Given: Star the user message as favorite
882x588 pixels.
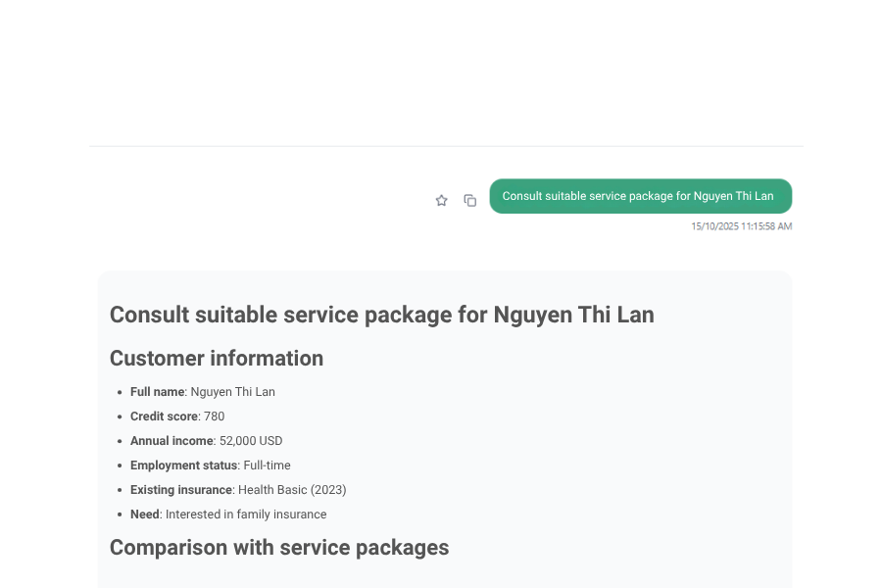Looking at the screenshot, I should 441,200.
